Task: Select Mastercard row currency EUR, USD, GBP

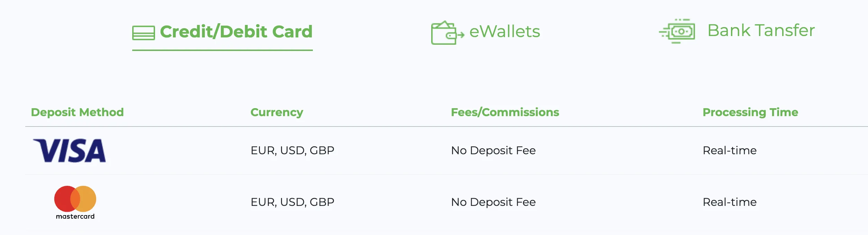Action: pos(292,202)
